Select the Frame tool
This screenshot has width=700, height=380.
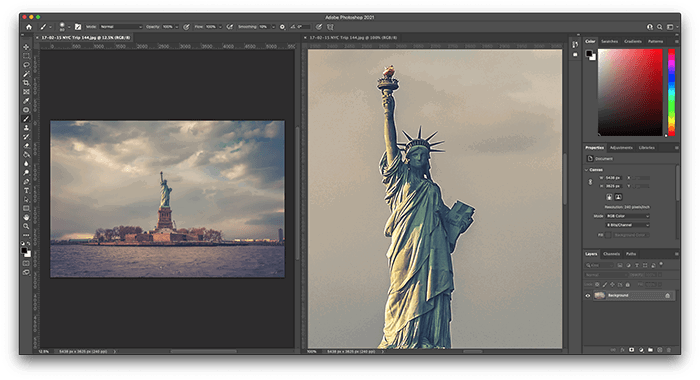[x=26, y=92]
